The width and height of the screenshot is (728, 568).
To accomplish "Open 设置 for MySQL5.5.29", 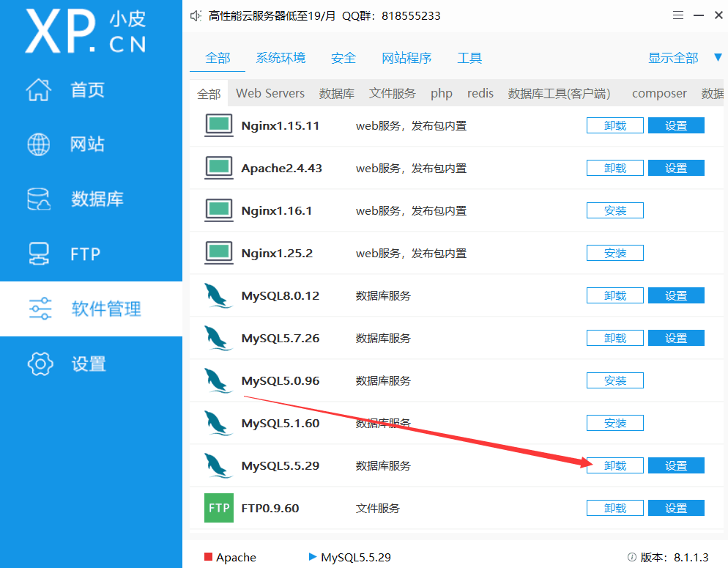I will click(x=676, y=465).
